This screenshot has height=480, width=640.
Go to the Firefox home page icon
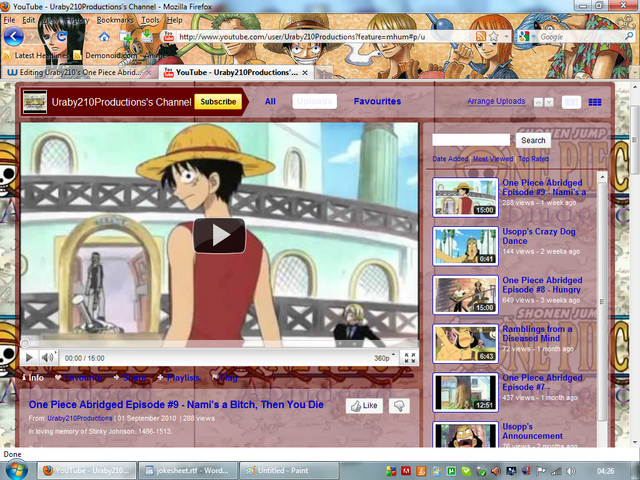pos(104,37)
